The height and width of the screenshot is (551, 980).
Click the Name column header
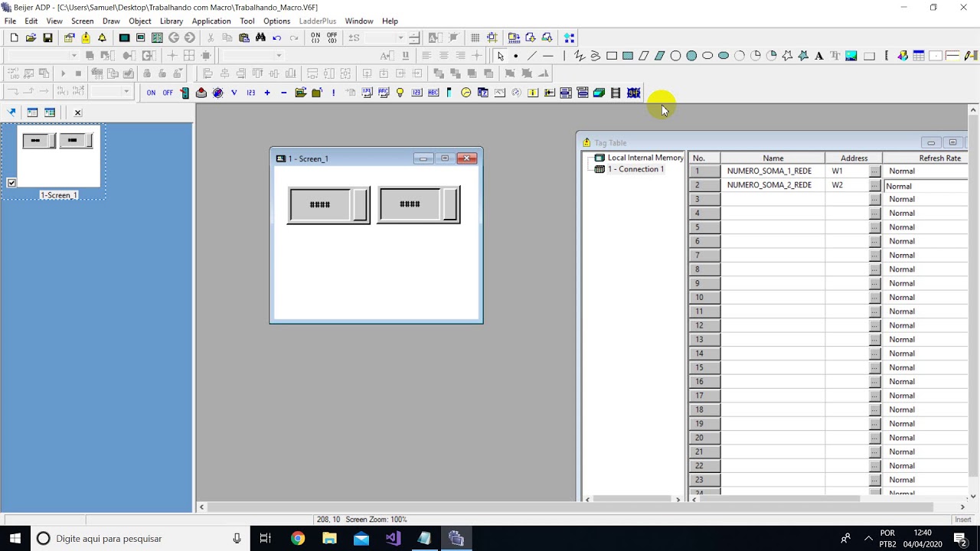[x=773, y=158]
